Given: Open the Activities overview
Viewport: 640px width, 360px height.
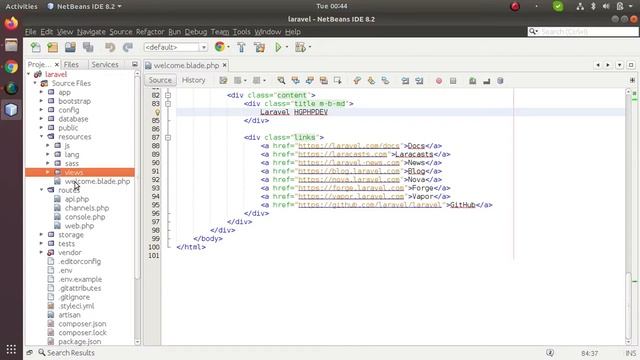Looking at the screenshot, I should (21, 6).
